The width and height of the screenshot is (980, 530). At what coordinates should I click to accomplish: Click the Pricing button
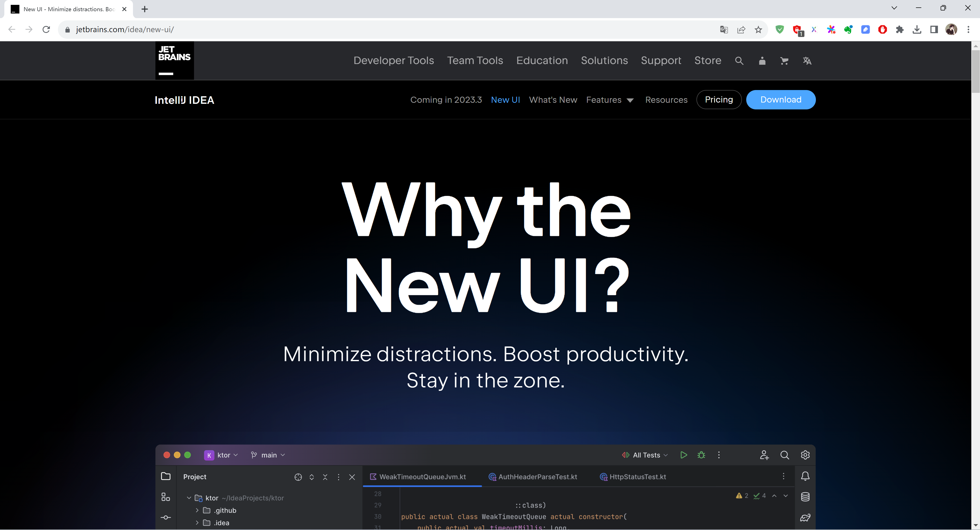click(719, 100)
